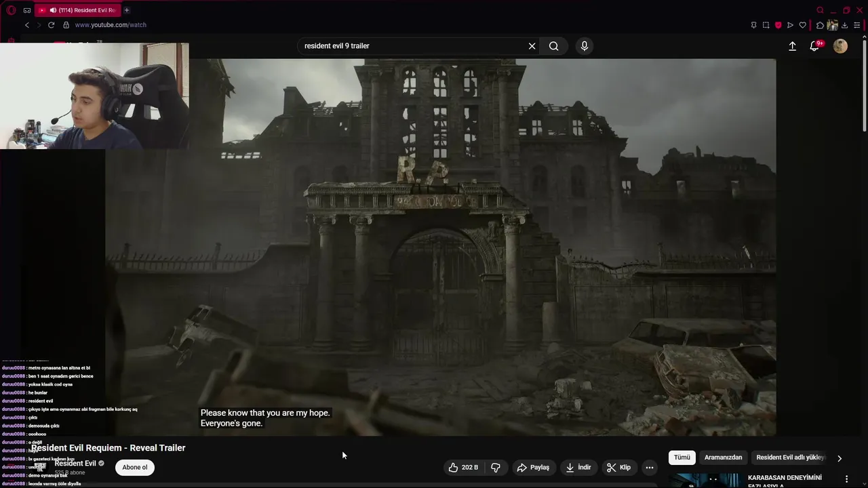
Task: Add page to bookmarks heart
Action: [803, 25]
